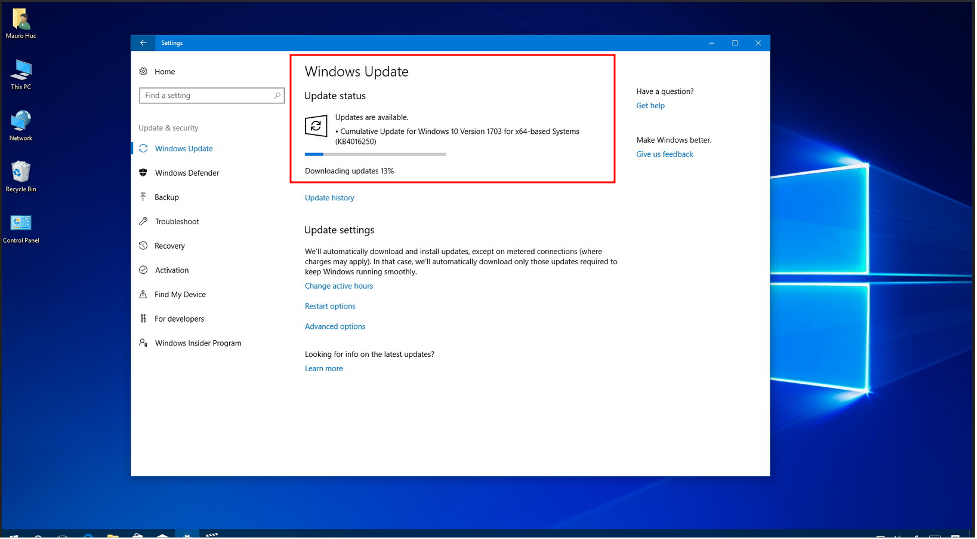Click the Windows Defender shield icon
The image size is (977, 539).
[143, 173]
